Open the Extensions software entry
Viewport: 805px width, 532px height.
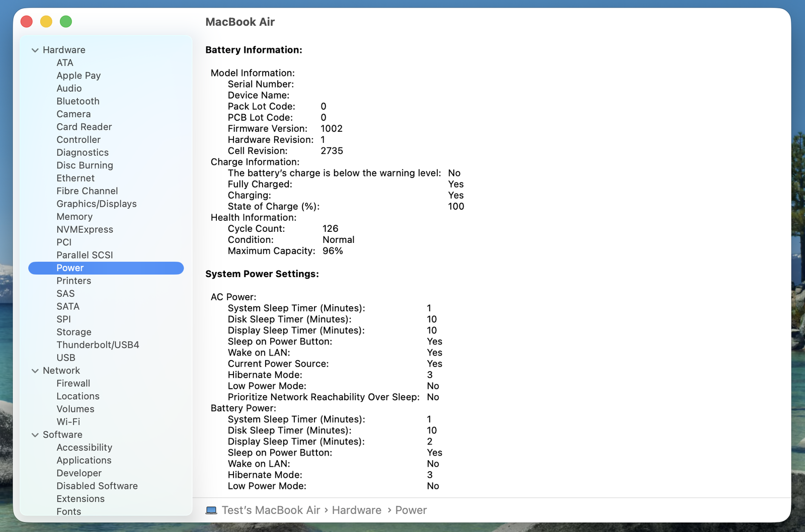tap(80, 499)
